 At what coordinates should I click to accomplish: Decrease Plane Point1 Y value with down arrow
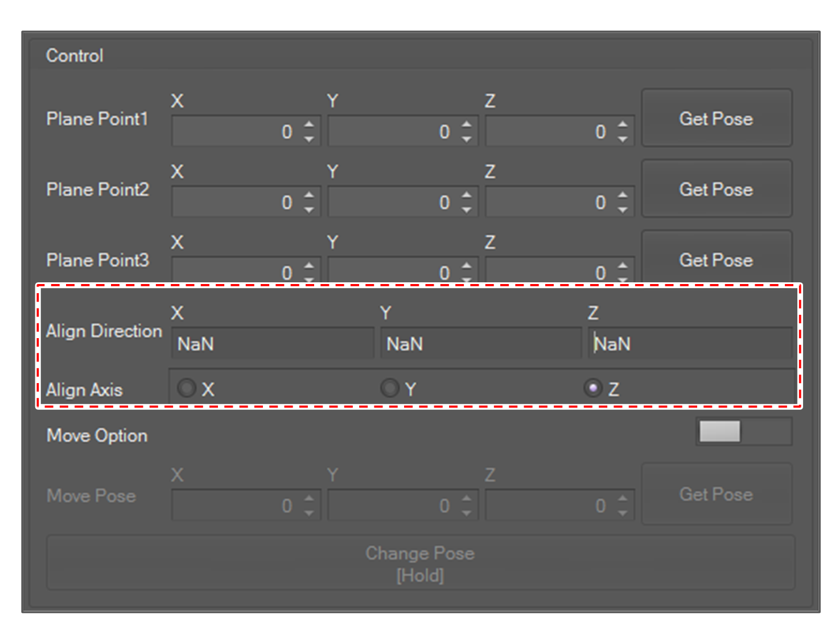coord(467,139)
